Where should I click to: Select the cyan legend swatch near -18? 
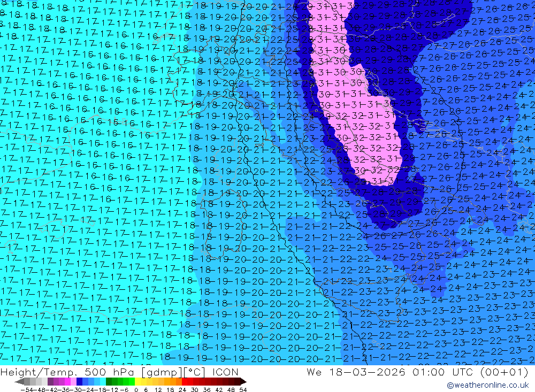[103, 382]
